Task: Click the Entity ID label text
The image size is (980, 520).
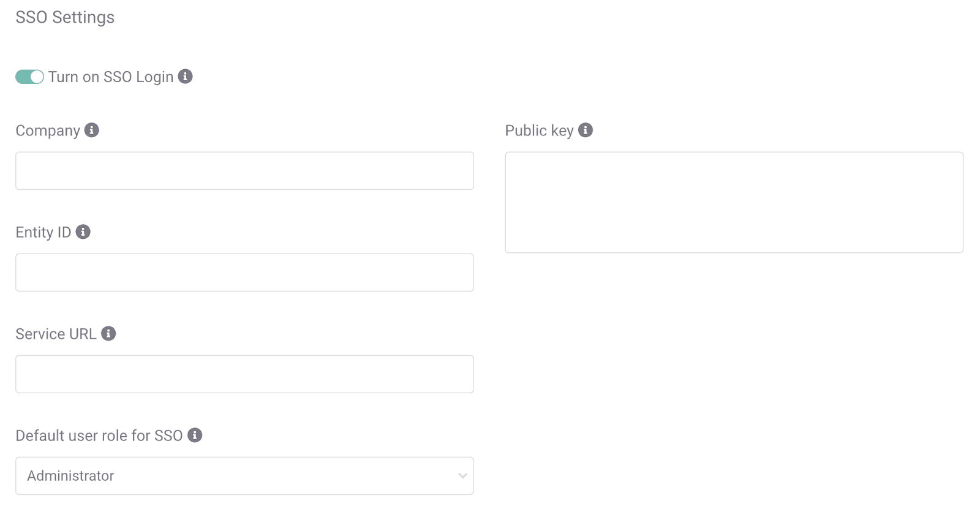Action: tap(43, 232)
